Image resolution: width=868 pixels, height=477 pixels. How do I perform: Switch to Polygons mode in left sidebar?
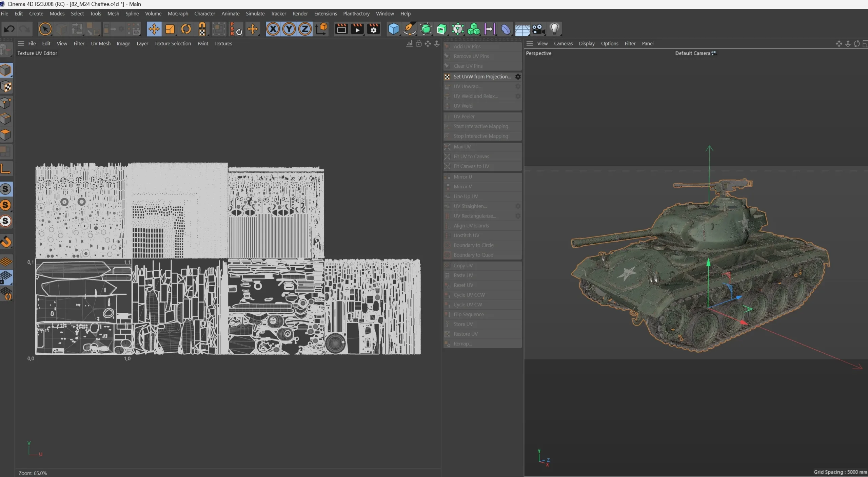pyautogui.click(x=6, y=135)
